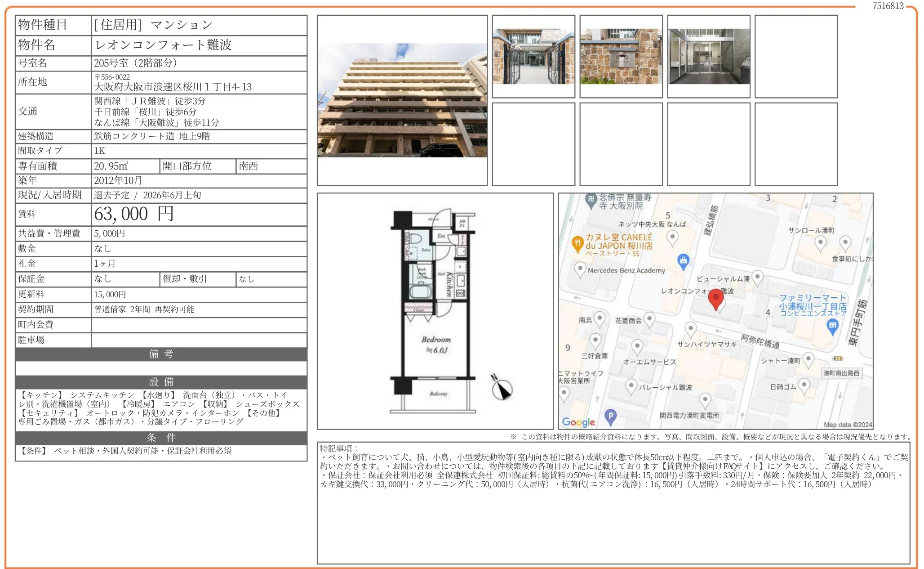Click the 備考 section header bar
This screenshot has width=924, height=569.
coord(161,354)
